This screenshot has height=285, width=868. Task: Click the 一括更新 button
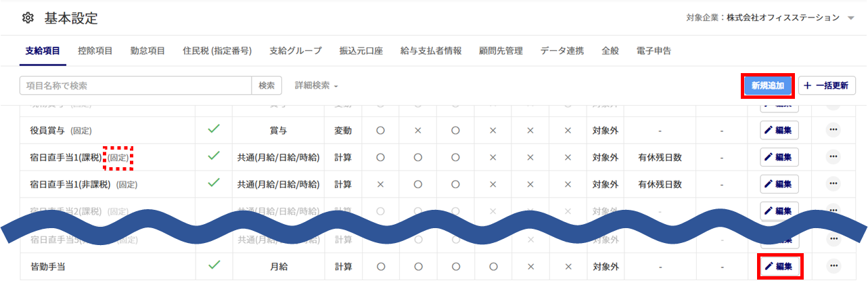coord(827,86)
